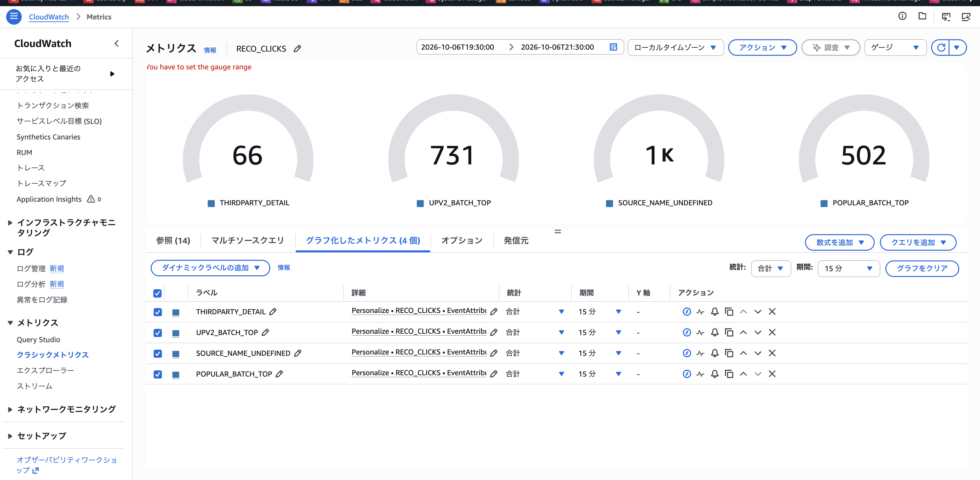The image size is (980, 480).
Task: Open the アクション actions dropdown
Action: click(x=762, y=48)
